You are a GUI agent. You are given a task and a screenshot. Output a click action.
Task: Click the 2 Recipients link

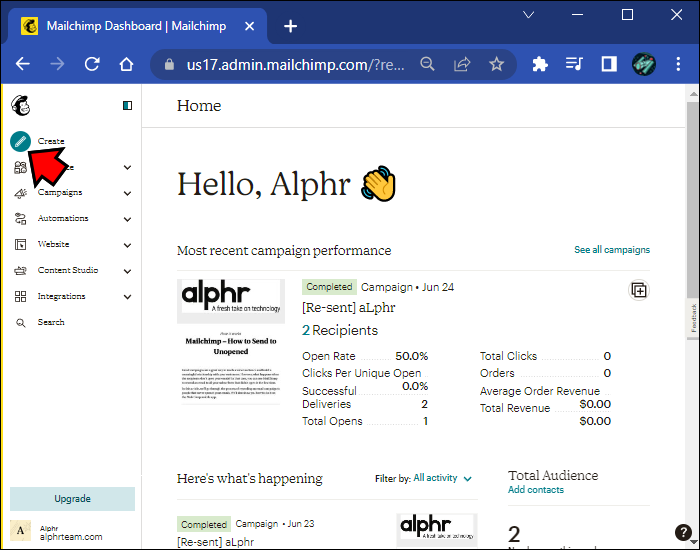(340, 330)
